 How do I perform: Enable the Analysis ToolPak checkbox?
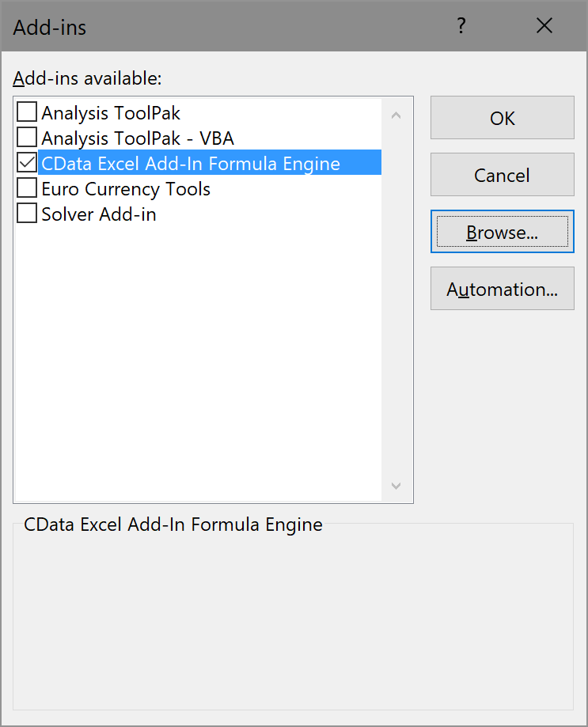point(26,112)
